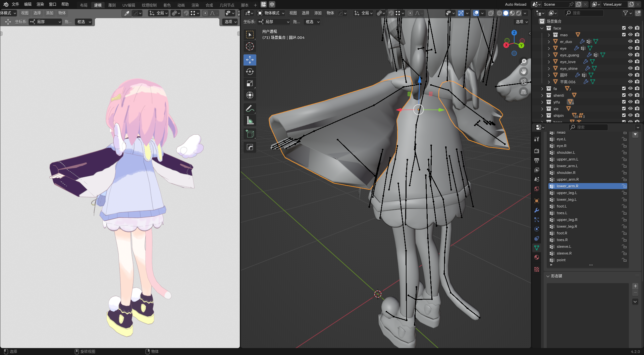
Task: Select the Move tool in viewport toolbar
Action: click(250, 60)
